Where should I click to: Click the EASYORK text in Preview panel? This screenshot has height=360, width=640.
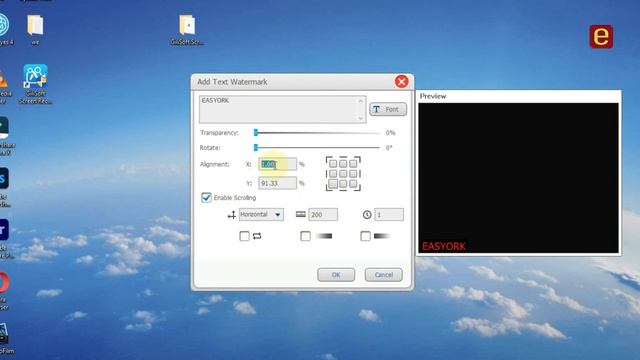pyautogui.click(x=444, y=246)
